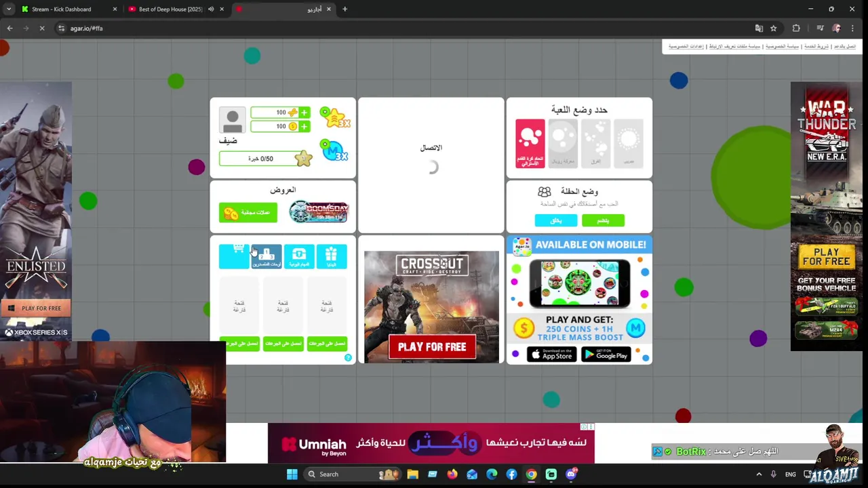
Task: Click Crossout Play For Free button
Action: pos(432,347)
